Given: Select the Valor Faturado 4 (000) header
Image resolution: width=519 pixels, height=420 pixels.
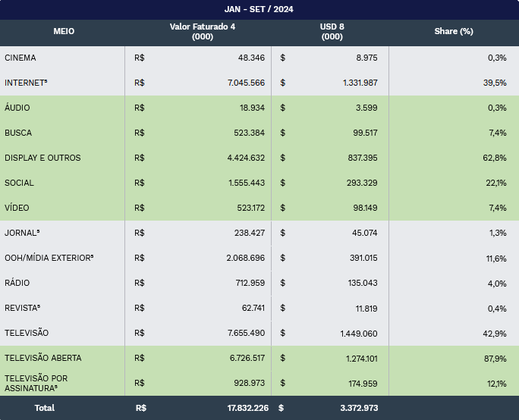Looking at the screenshot, I should click(203, 31).
